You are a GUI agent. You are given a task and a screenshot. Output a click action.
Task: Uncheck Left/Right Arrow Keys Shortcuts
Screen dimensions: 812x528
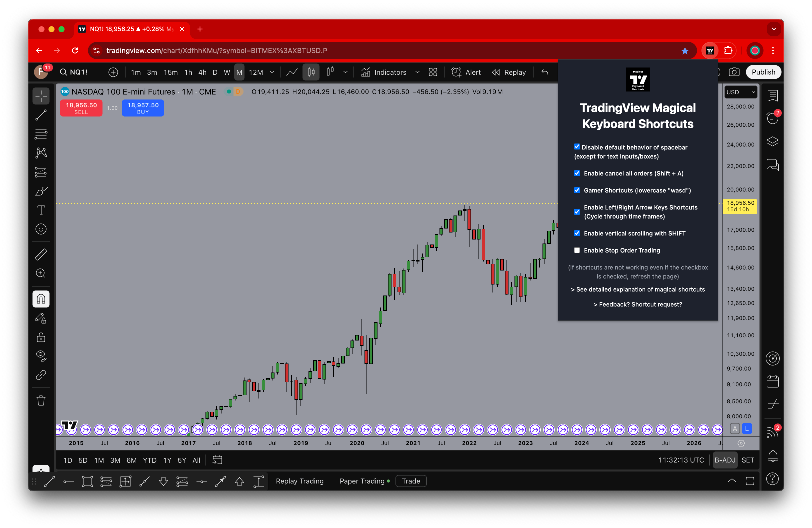pos(577,212)
